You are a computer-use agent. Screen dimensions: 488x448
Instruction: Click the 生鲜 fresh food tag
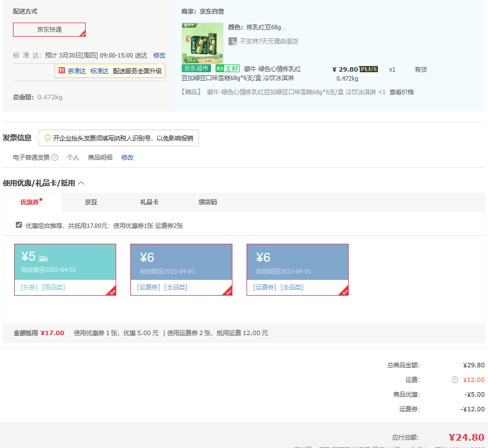coord(227,68)
